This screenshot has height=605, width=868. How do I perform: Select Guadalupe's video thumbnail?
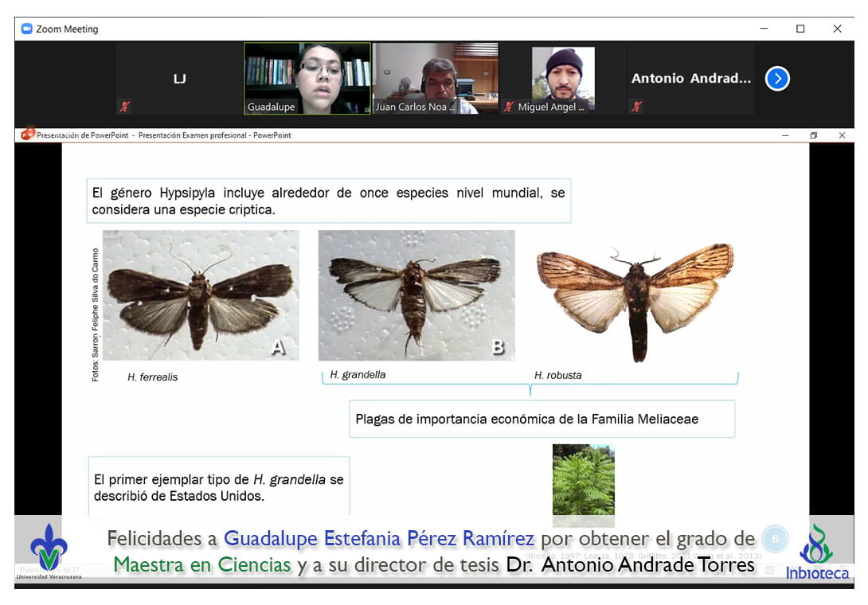(x=307, y=78)
